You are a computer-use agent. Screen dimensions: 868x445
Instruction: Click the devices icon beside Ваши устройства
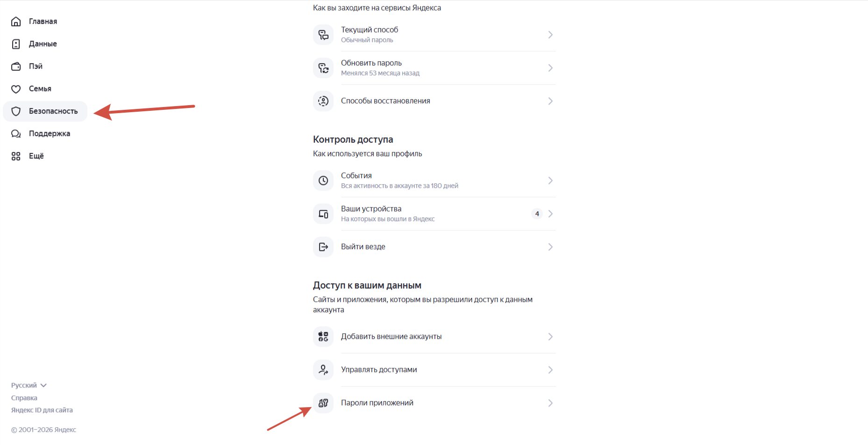click(x=323, y=214)
